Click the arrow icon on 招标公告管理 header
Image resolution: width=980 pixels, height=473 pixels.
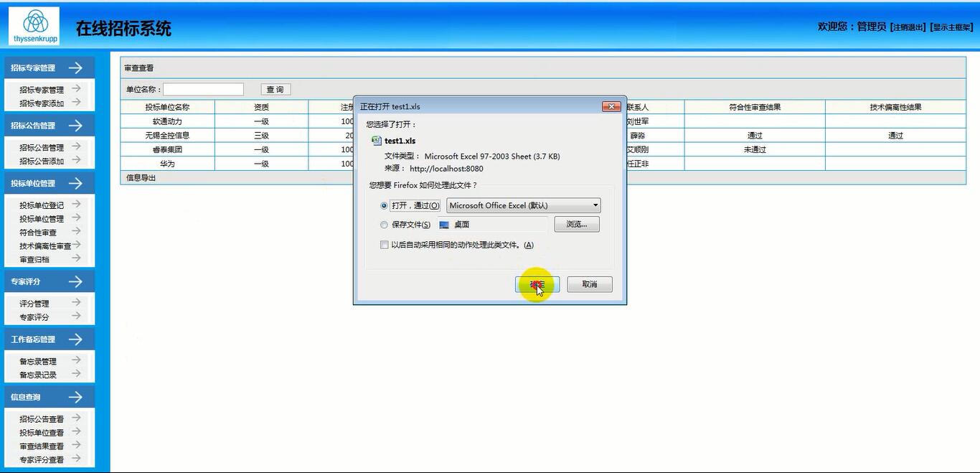click(75, 125)
